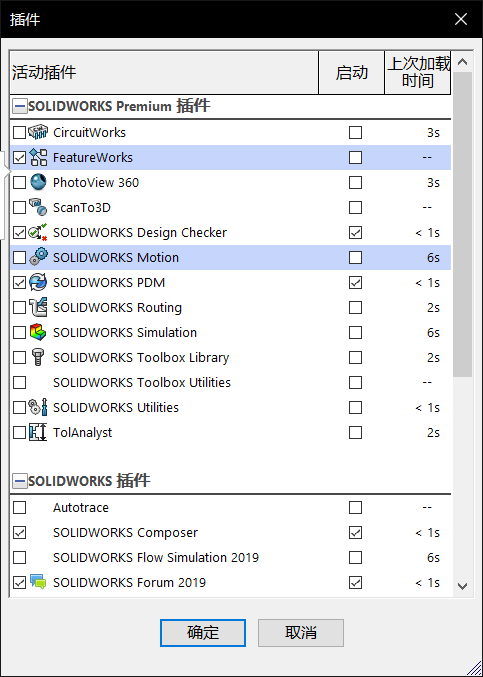
Task: Cancel with the 取消 button
Action: point(301,633)
